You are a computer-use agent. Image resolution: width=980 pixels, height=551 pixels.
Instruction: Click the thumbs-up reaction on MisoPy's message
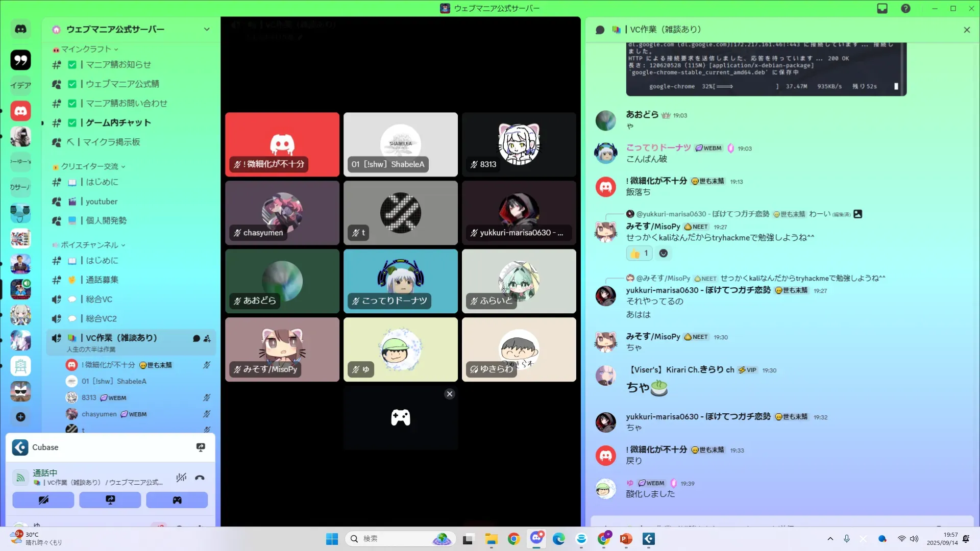pyautogui.click(x=639, y=253)
